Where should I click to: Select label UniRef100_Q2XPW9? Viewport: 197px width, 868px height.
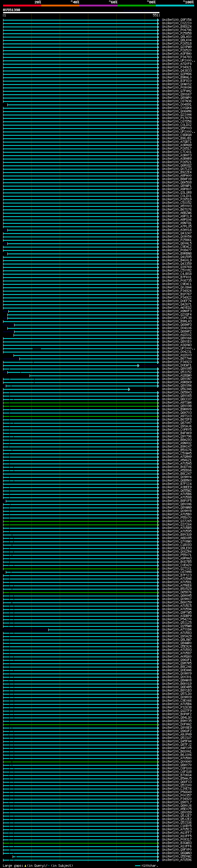tap(176, 47)
